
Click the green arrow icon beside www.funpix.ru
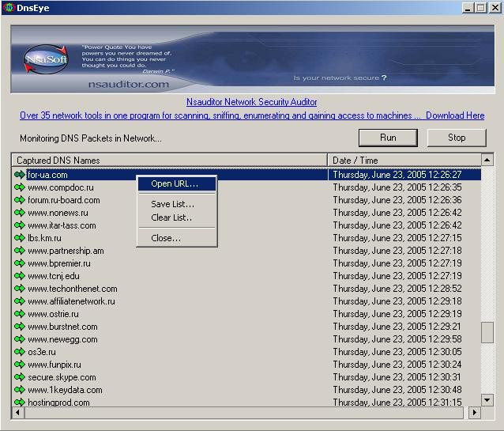(20, 365)
